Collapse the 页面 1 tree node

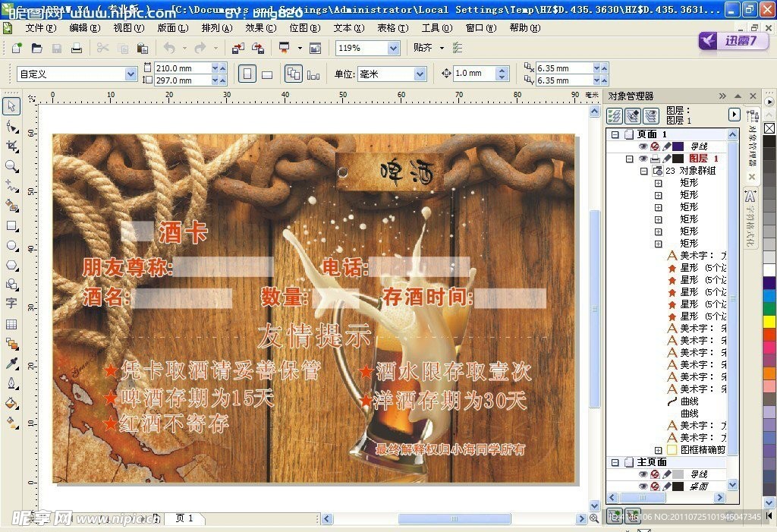(x=615, y=134)
